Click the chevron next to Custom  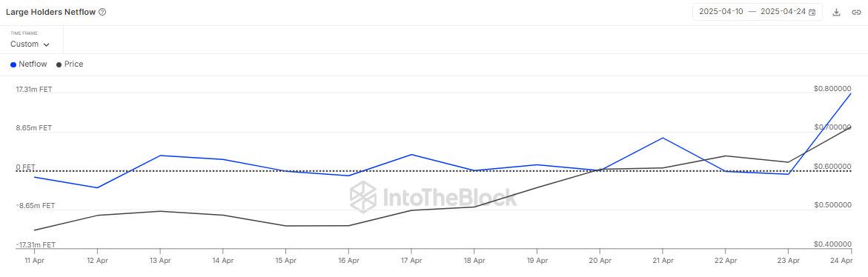click(x=46, y=44)
